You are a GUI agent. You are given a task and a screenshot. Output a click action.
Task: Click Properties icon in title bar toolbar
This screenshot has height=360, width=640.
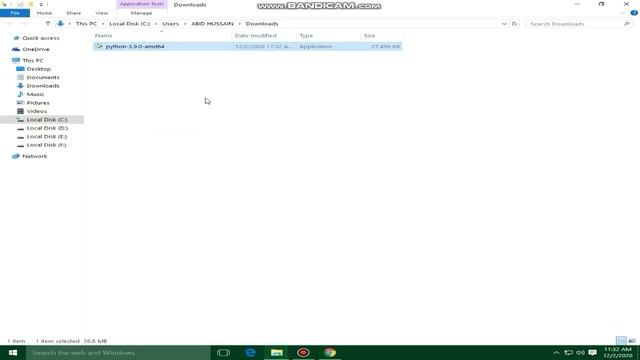(19, 4)
